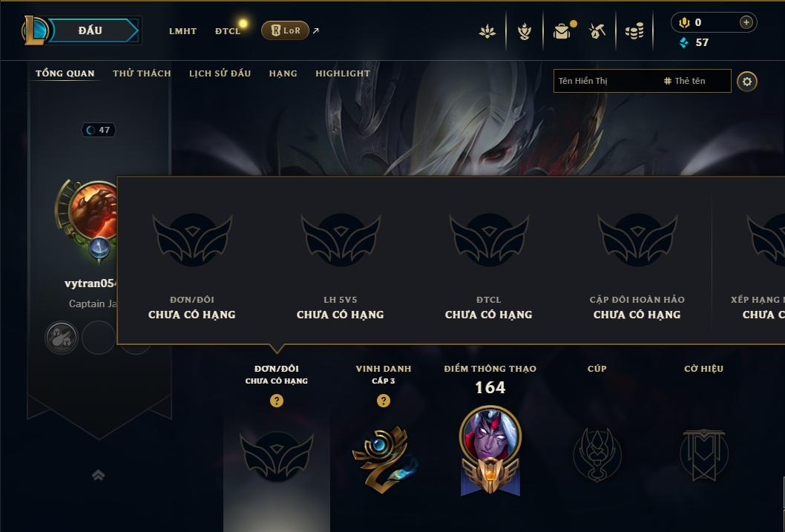Open the Crafting hammer icon
Image resolution: width=785 pixels, height=532 pixels.
click(597, 31)
